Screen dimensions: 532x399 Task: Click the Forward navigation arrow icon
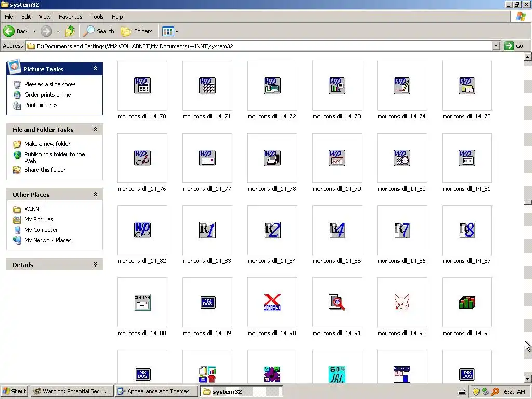coord(46,31)
